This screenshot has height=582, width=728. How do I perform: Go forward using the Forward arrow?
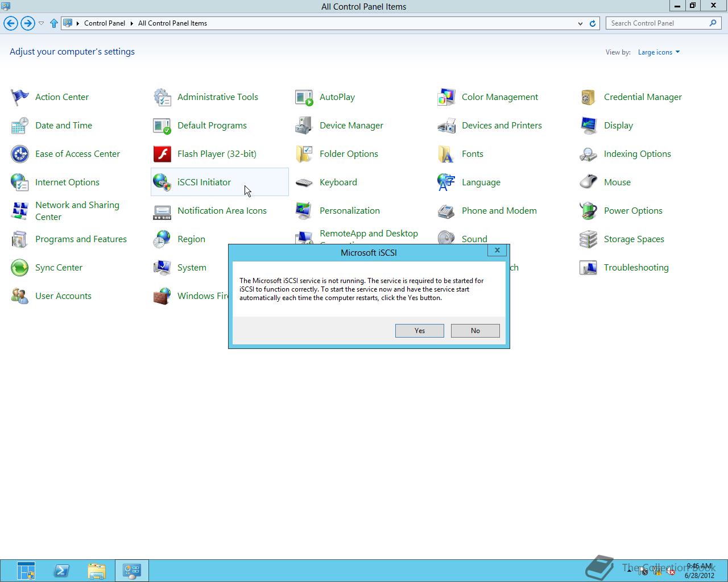pyautogui.click(x=27, y=23)
